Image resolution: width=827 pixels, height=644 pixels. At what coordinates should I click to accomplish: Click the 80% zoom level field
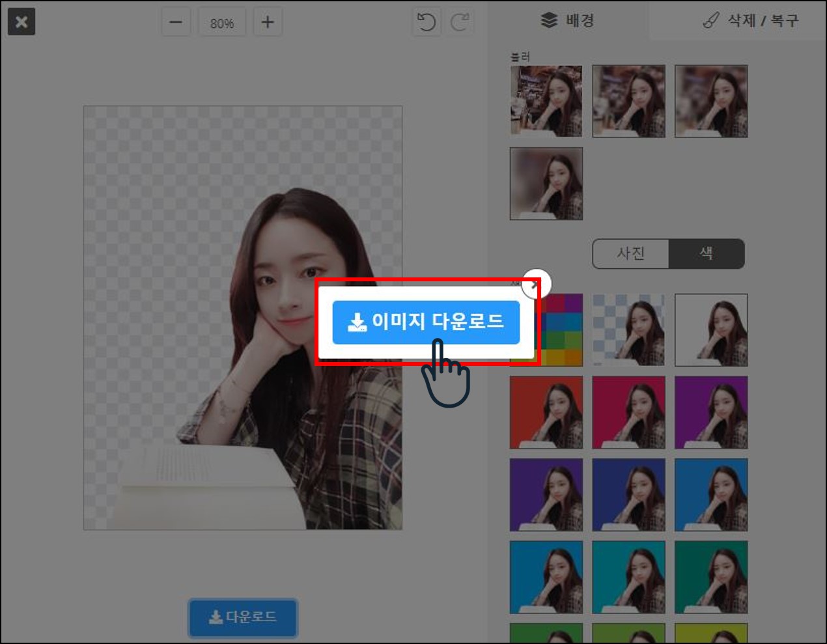[221, 23]
